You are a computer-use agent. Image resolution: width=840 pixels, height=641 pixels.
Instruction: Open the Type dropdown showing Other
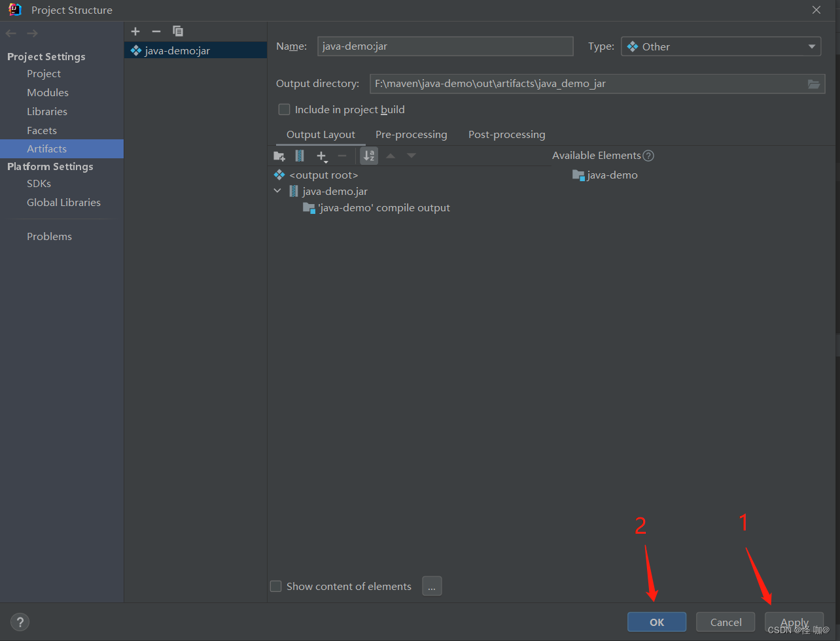721,46
